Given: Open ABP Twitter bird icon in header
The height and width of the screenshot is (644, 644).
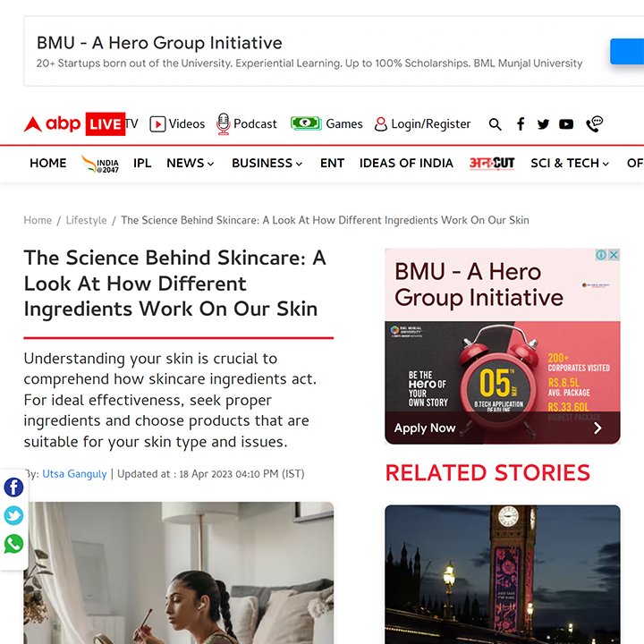Looking at the screenshot, I should (x=543, y=124).
